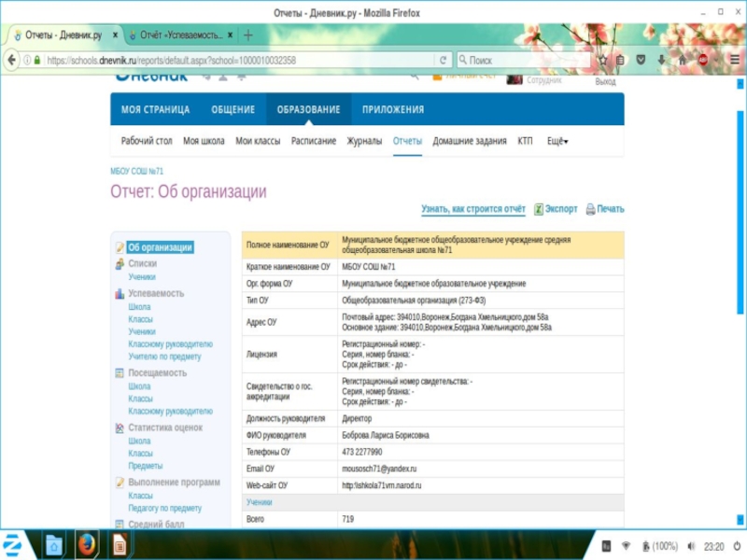Click the browser back arrow button
Viewport: 747px width, 560px height.
pos(12,60)
